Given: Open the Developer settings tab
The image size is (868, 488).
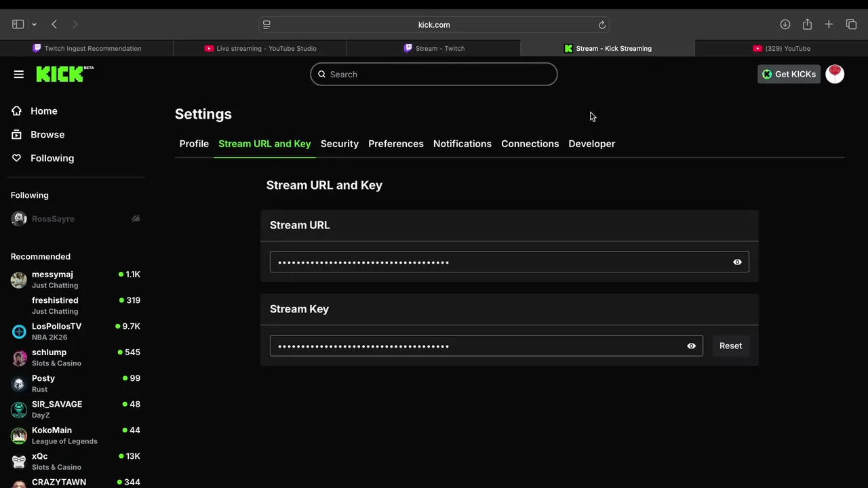Looking at the screenshot, I should point(592,144).
